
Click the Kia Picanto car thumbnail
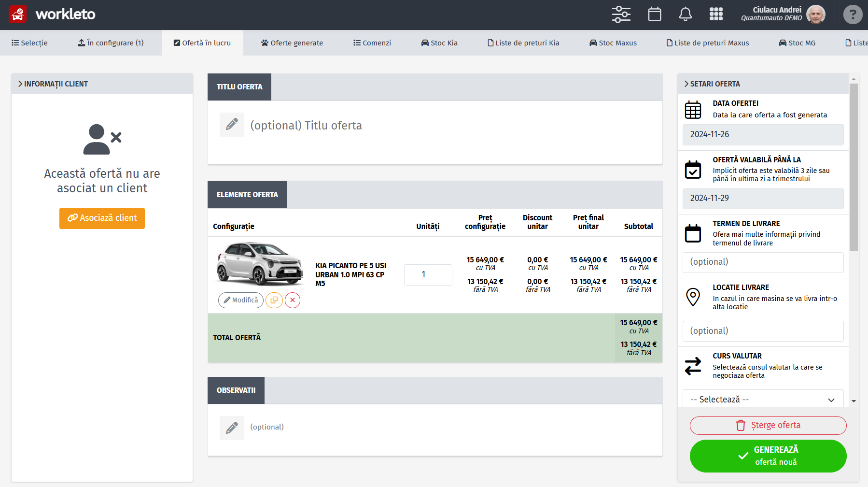point(260,263)
